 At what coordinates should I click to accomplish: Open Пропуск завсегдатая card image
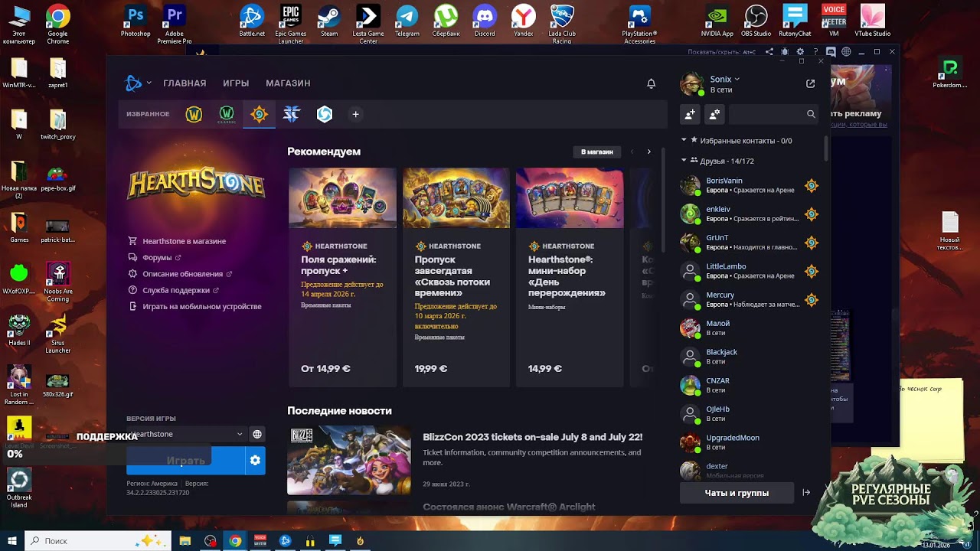(456, 198)
